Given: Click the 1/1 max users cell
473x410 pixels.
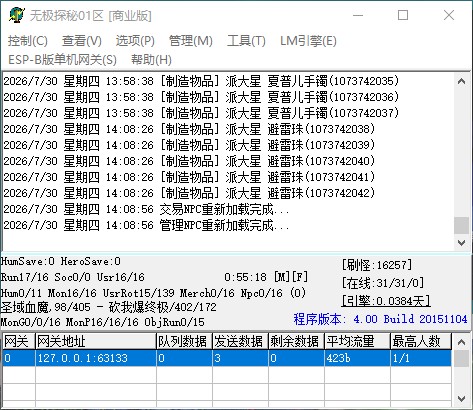Looking at the screenshot, I should [421, 358].
